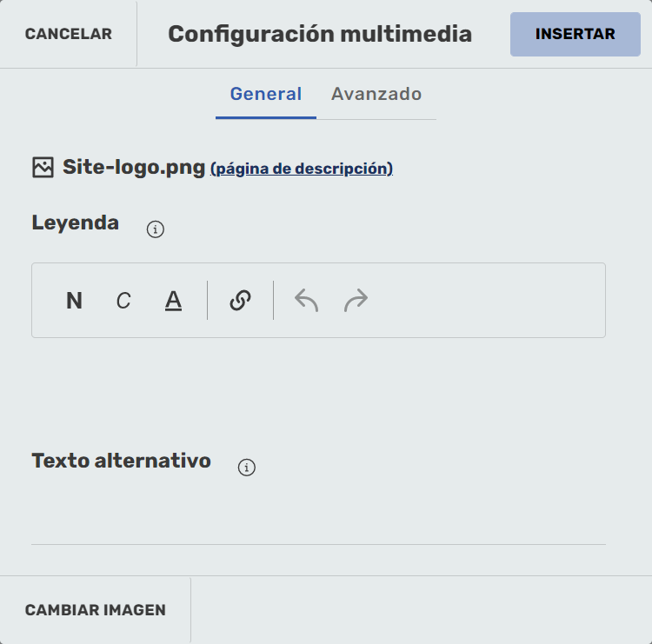The height and width of the screenshot is (644, 652).
Task: Click the Texto alternativo field label
Action: [122, 461]
